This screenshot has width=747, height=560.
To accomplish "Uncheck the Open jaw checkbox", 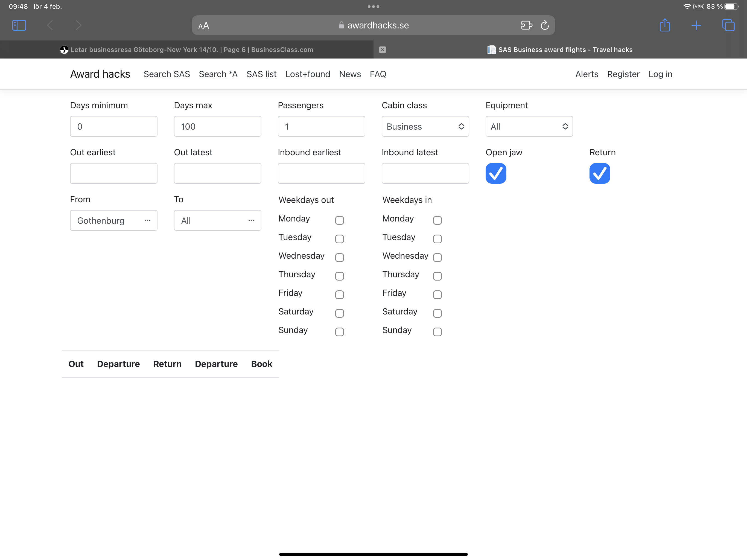I will [x=495, y=173].
